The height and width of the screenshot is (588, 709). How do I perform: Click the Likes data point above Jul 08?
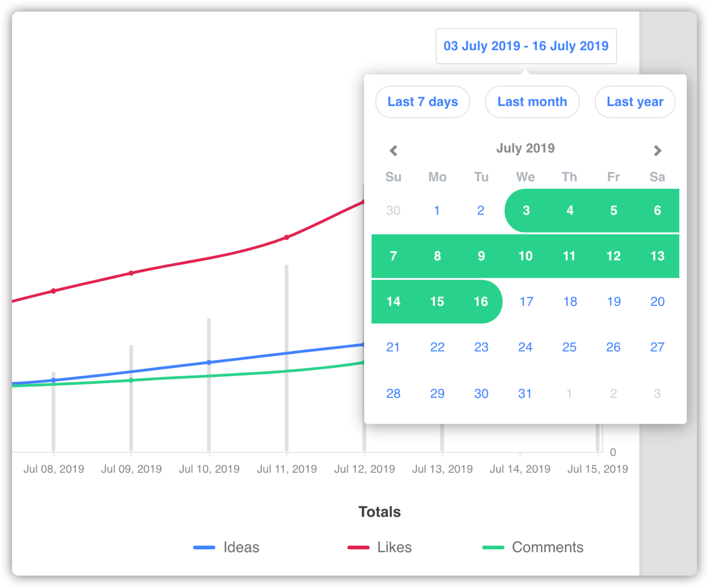pyautogui.click(x=53, y=291)
